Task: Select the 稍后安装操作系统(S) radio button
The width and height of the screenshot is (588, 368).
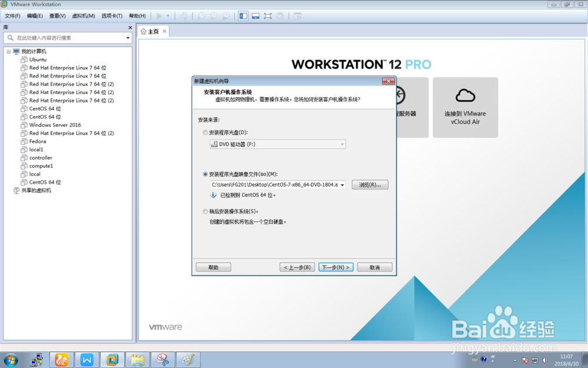Action: point(205,211)
